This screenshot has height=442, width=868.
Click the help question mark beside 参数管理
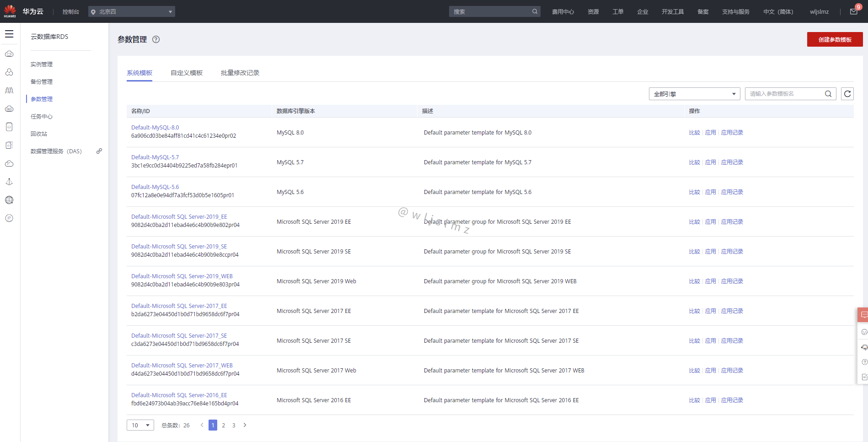coord(156,39)
